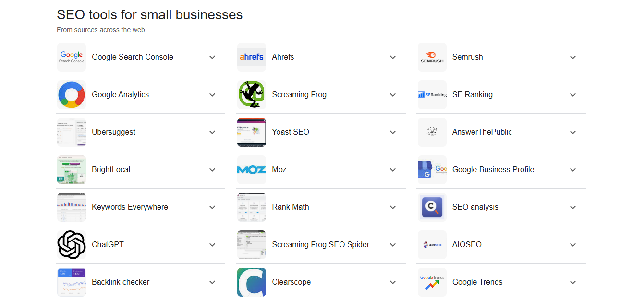This screenshot has height=304, width=644.
Task: Select the Google Analytics colorful circle icon
Action: click(x=71, y=94)
